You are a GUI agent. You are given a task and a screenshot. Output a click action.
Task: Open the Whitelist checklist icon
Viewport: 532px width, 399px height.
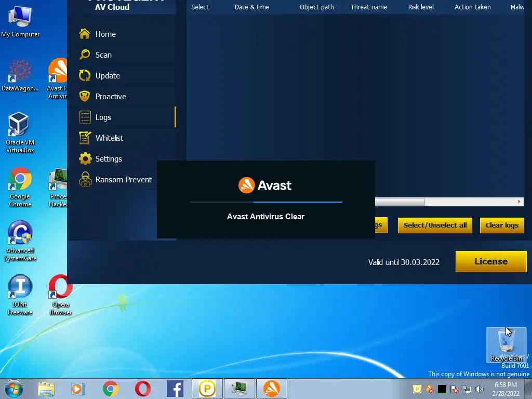coord(85,138)
